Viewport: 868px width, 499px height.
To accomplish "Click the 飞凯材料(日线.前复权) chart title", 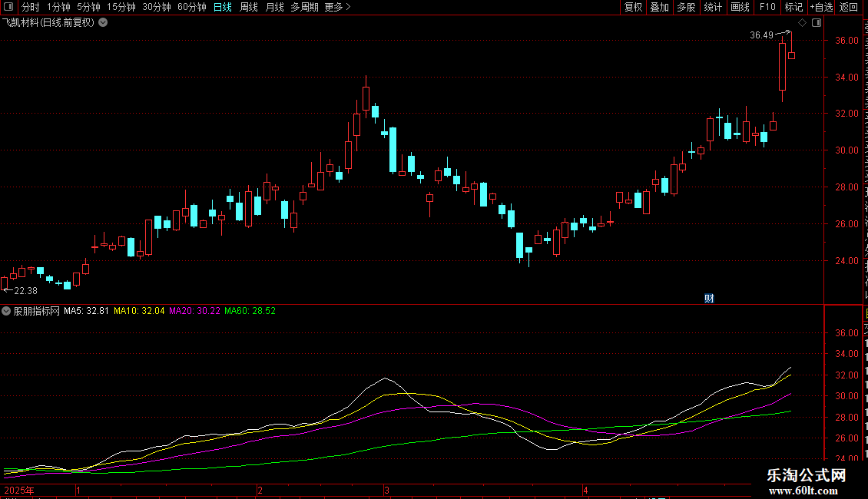I will 48,23.
